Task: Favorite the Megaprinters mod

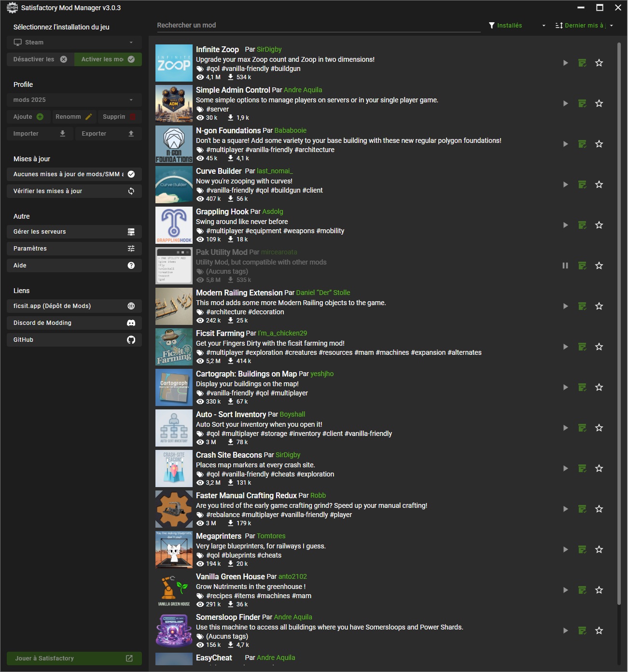Action: click(x=599, y=549)
